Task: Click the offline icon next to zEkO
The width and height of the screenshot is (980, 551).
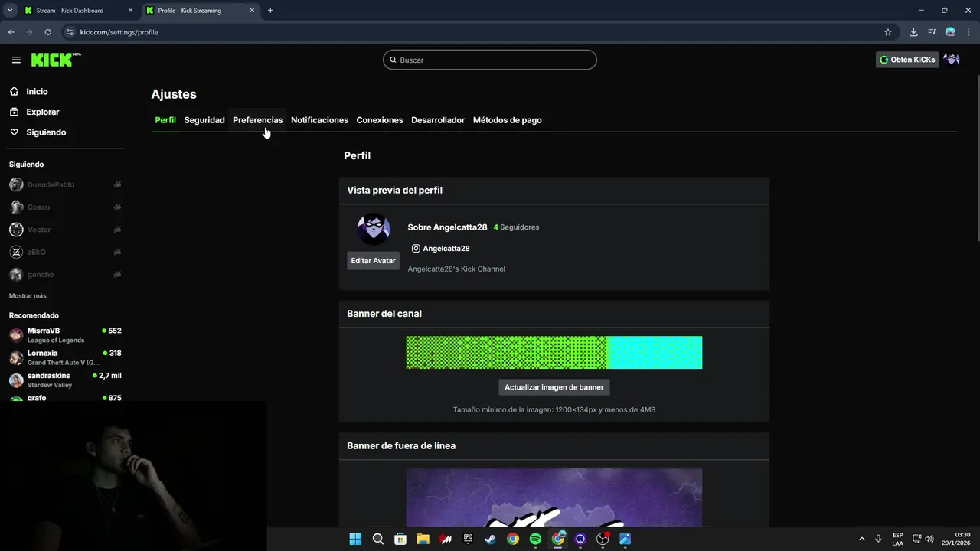Action: pos(117,252)
